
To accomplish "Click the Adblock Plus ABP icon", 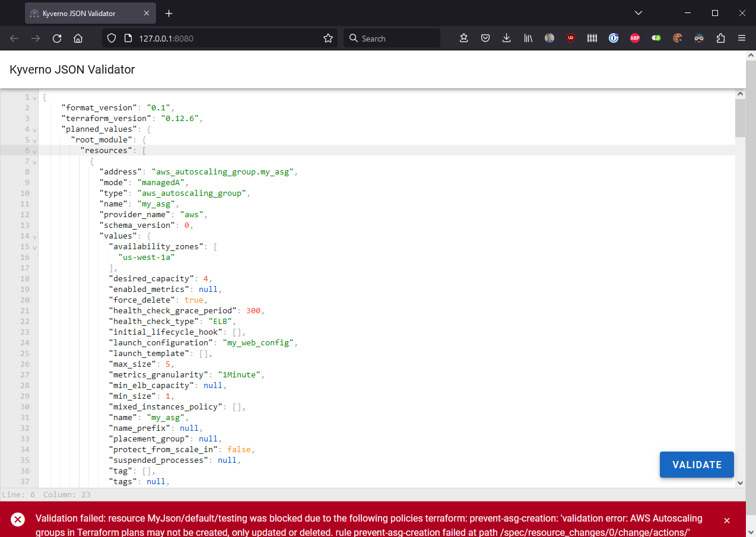I will coord(634,38).
